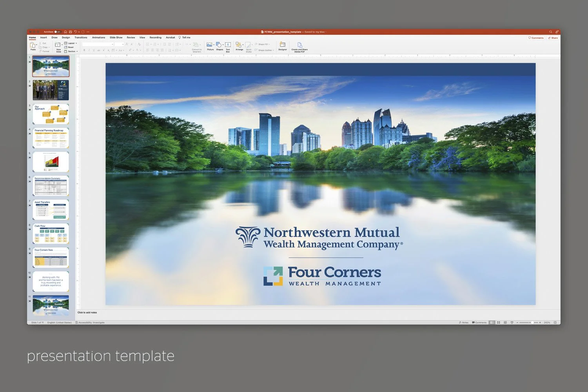
Task: Open the Paste options arrow
Action: pos(36,45)
